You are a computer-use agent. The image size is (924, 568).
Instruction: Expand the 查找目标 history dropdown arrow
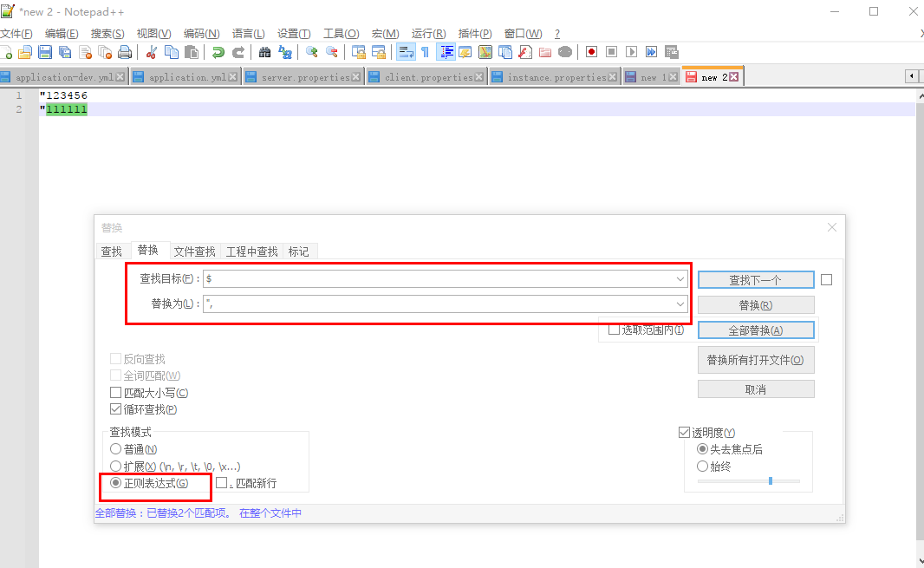tap(680, 279)
